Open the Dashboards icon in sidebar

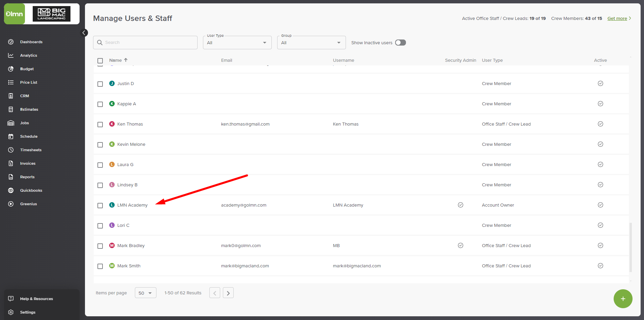[11, 42]
